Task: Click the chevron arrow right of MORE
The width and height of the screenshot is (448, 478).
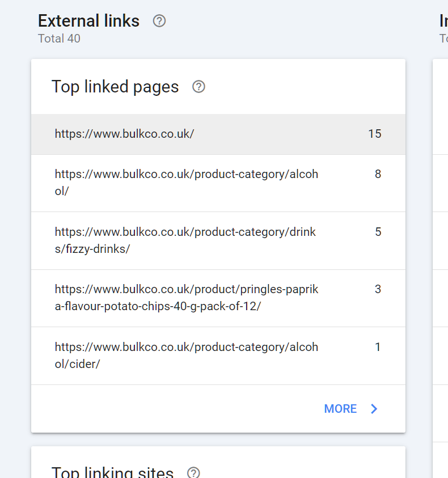Action: click(x=374, y=409)
